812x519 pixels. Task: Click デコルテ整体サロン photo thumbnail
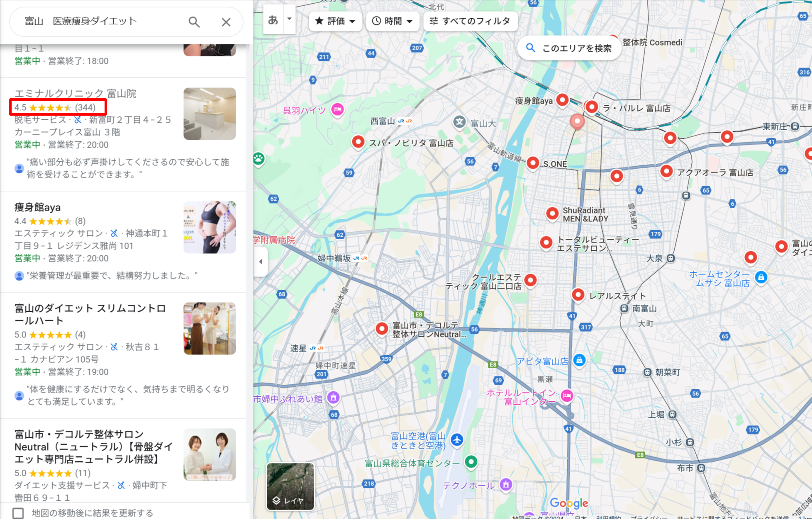[210, 454]
